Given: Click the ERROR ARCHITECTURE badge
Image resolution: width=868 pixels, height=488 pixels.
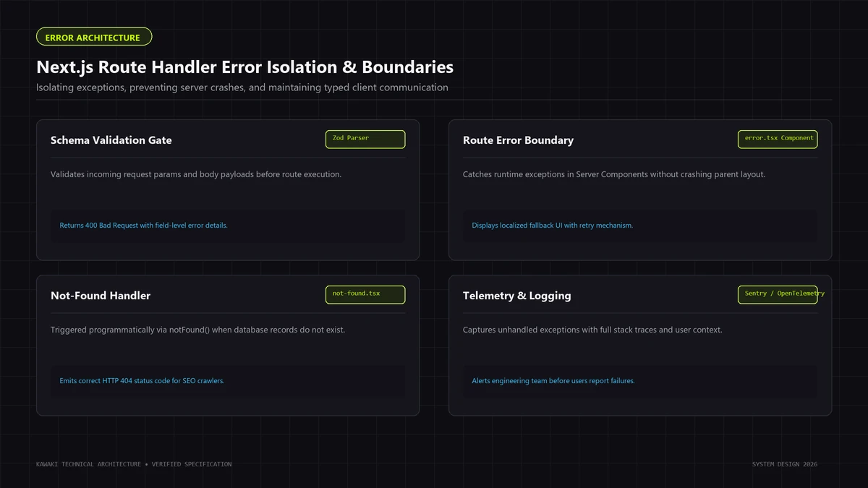Looking at the screenshot, I should coord(94,37).
